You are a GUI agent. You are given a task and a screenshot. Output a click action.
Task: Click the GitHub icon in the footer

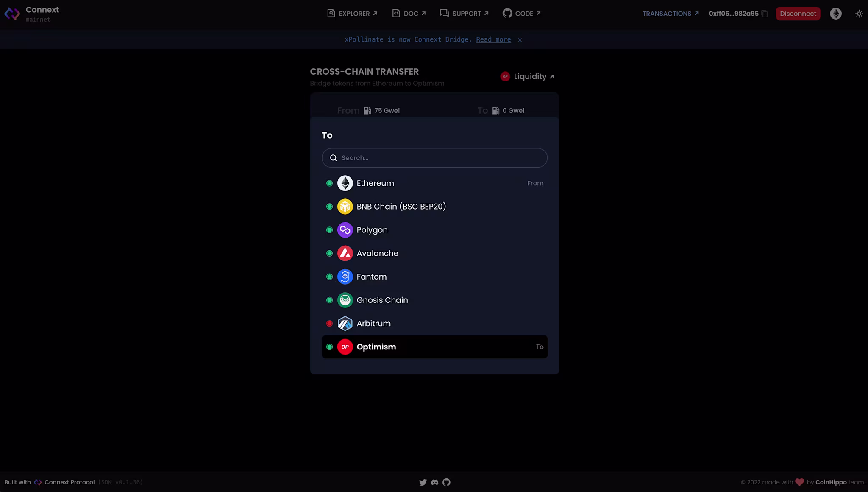(x=446, y=482)
